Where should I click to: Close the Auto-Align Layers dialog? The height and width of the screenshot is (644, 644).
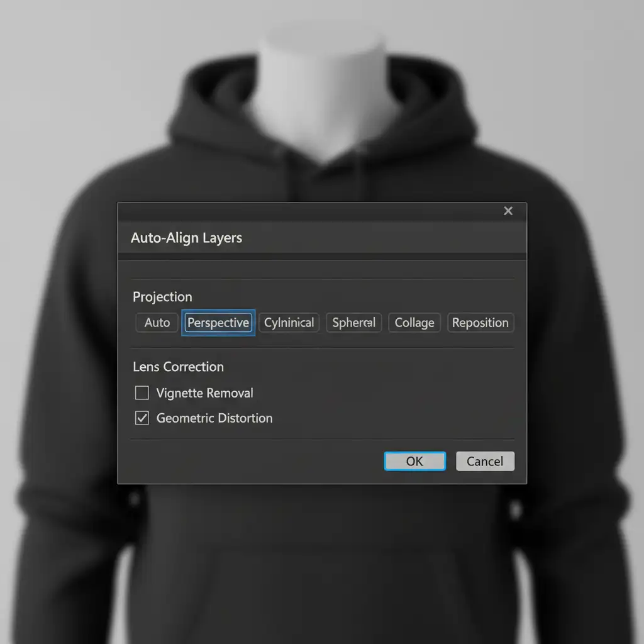click(508, 211)
